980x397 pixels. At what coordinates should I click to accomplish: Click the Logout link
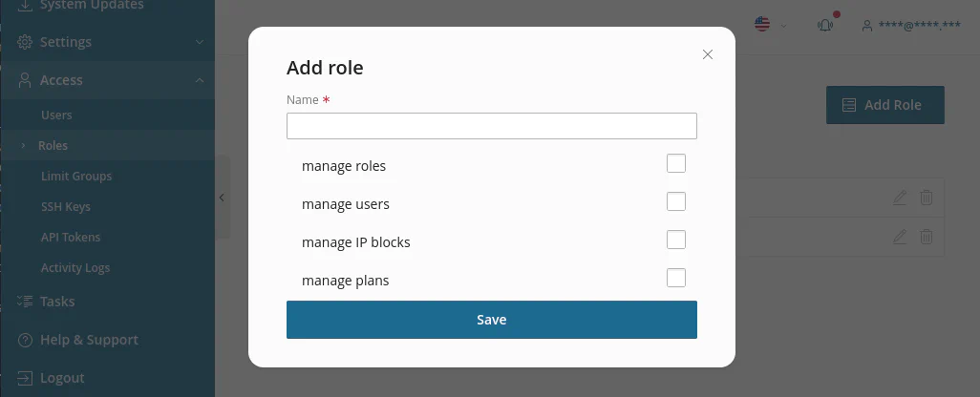coord(62,378)
